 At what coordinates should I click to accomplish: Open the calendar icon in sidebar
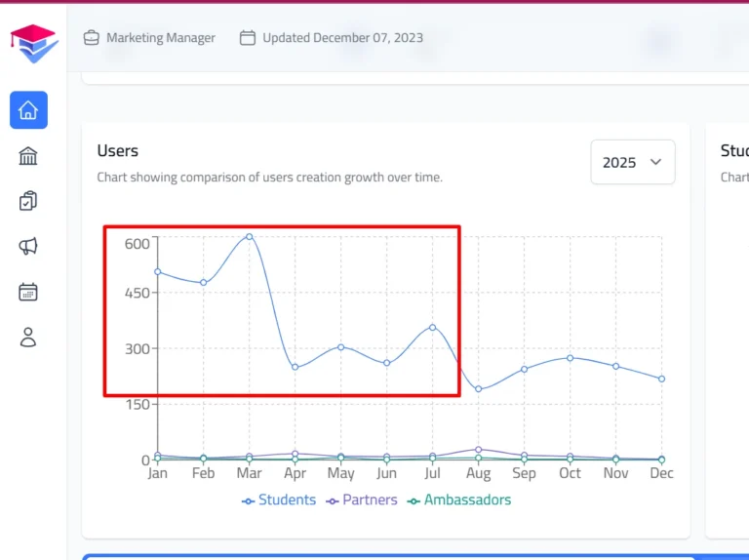coord(28,292)
